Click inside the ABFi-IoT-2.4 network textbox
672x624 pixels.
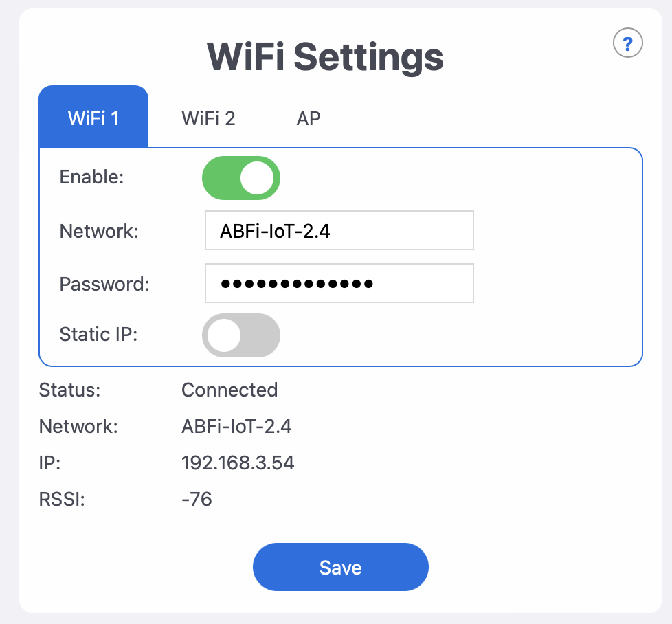pos(339,230)
